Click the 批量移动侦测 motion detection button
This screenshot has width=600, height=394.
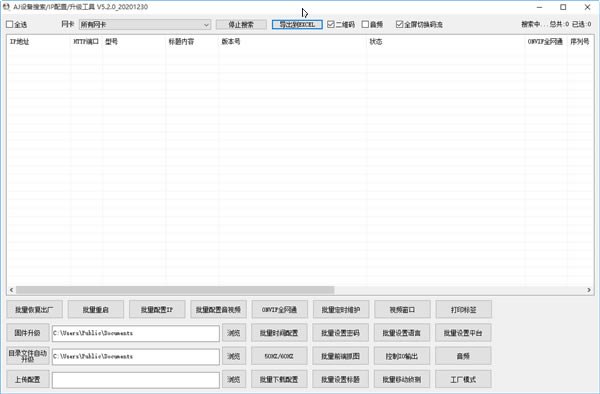point(402,379)
